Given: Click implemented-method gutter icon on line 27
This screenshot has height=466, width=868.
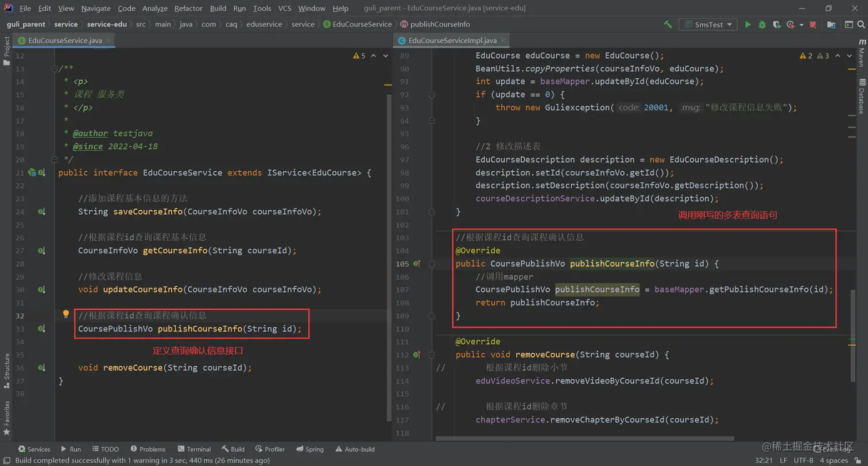Looking at the screenshot, I should [41, 251].
